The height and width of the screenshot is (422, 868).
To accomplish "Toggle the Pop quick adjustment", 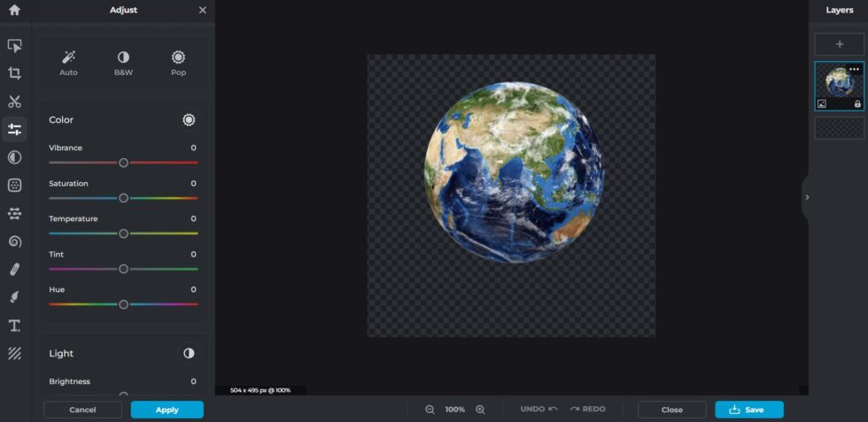I will [x=178, y=63].
